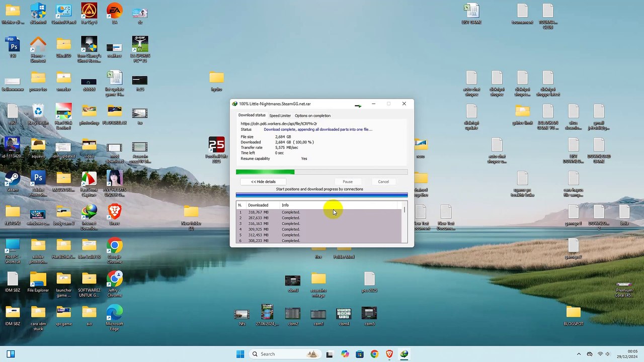Screen dimensions: 644x362
Task: Select the Football Life 2025 icon
Action: pos(216,150)
